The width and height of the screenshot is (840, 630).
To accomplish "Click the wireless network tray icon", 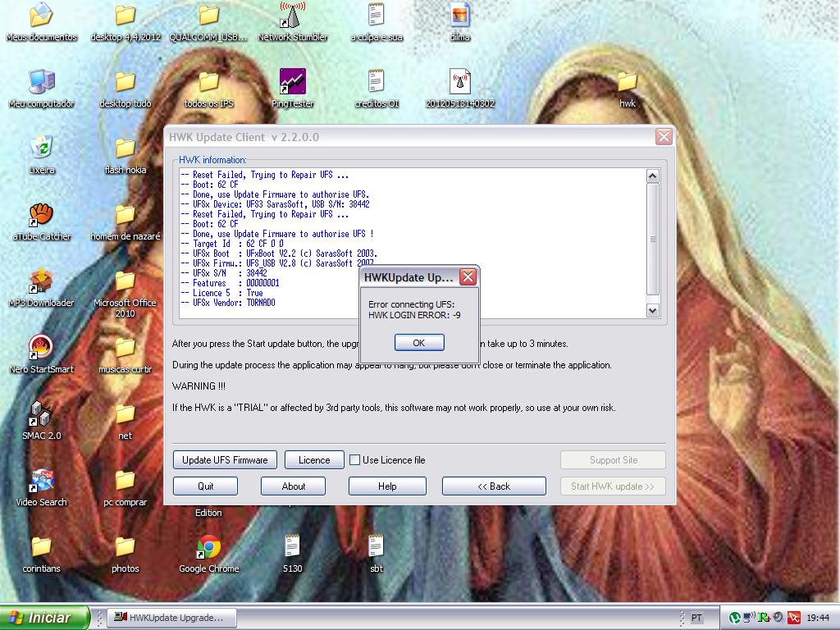I will [x=749, y=618].
